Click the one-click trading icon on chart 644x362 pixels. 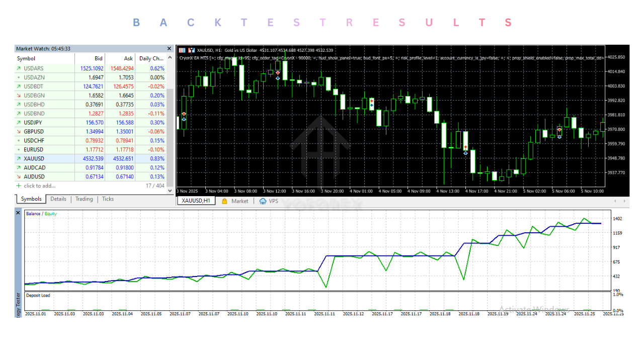point(191,50)
